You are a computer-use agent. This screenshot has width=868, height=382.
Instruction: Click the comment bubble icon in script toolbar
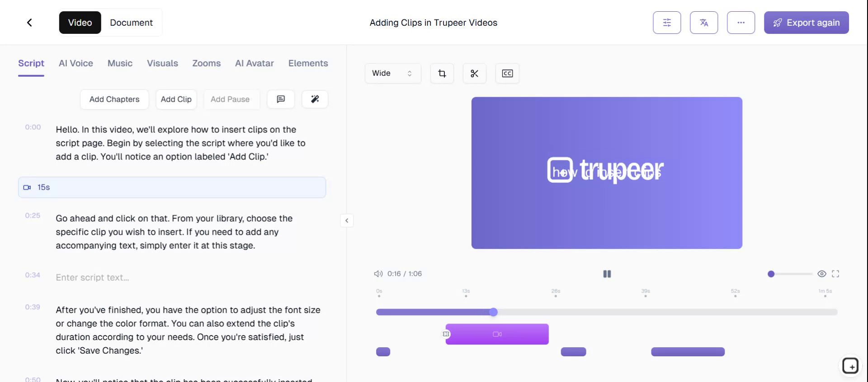[281, 99]
